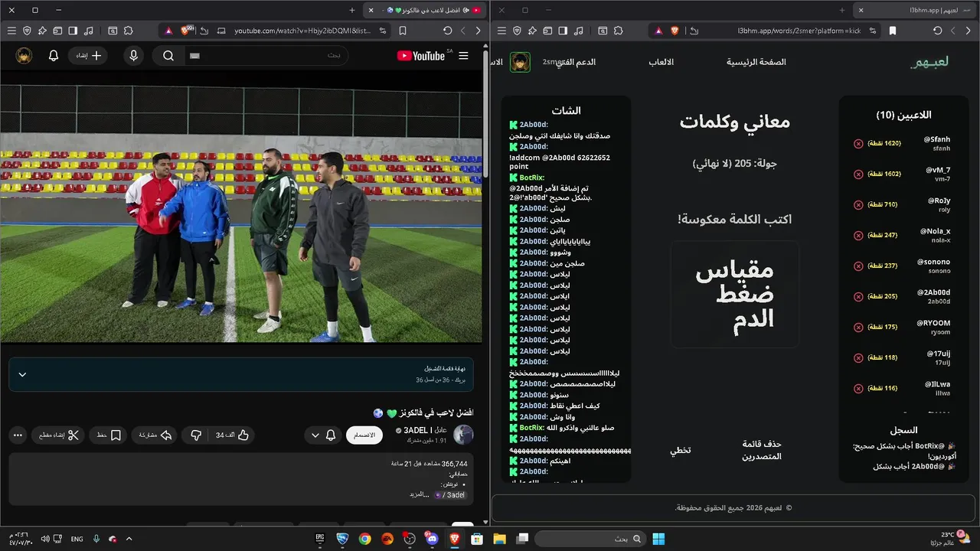Open Discord from the taskbar
Image resolution: width=980 pixels, height=551 pixels.
pyautogui.click(x=433, y=539)
